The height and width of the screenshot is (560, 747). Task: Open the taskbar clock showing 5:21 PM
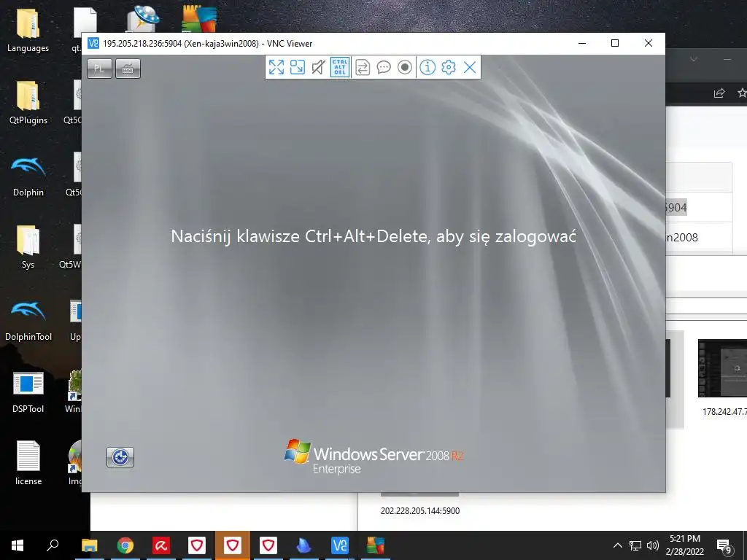coord(685,545)
